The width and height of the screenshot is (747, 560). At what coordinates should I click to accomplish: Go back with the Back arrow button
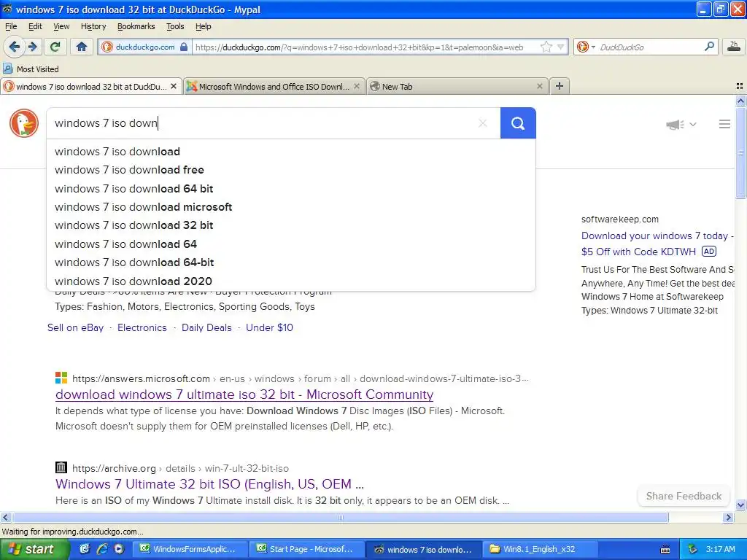tap(15, 47)
